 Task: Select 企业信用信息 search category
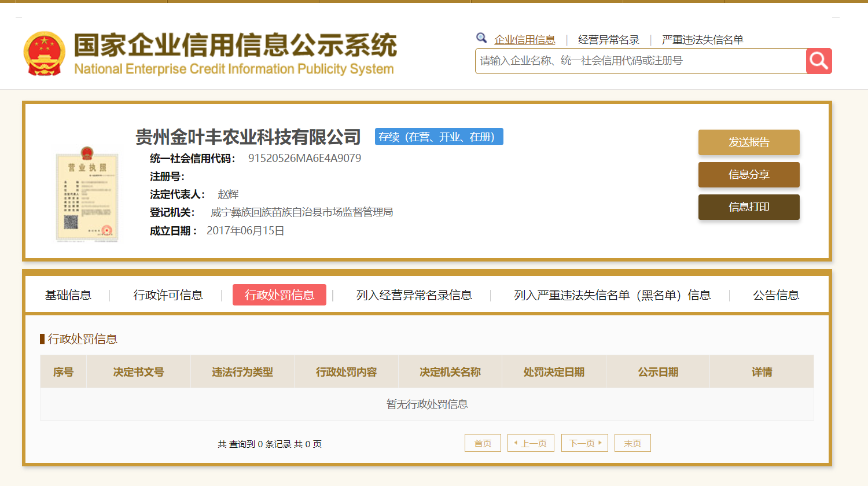(525, 39)
